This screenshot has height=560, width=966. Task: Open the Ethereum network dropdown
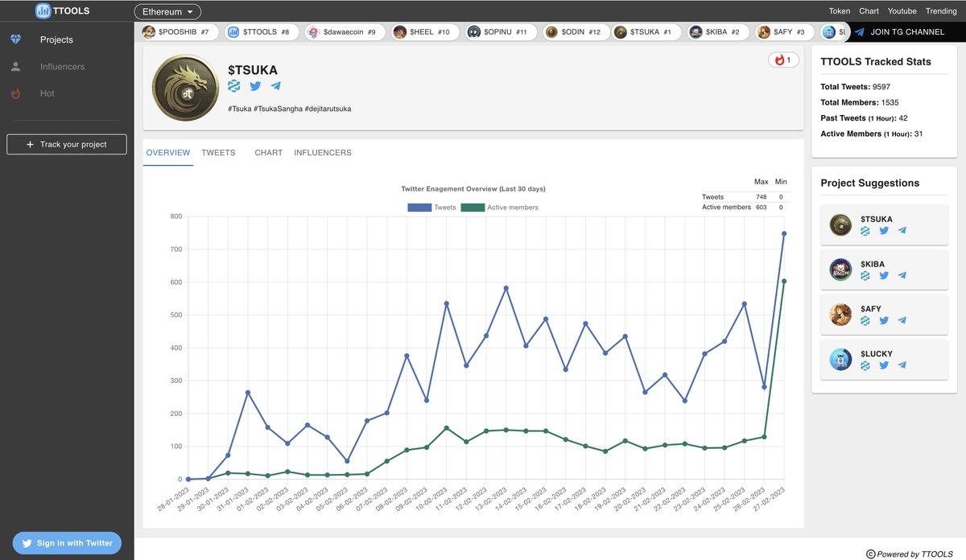(167, 12)
